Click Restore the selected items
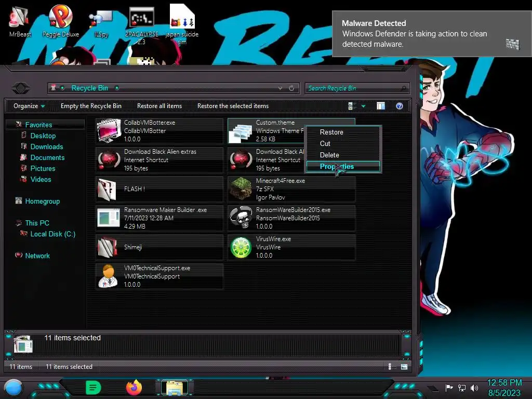 click(x=233, y=106)
